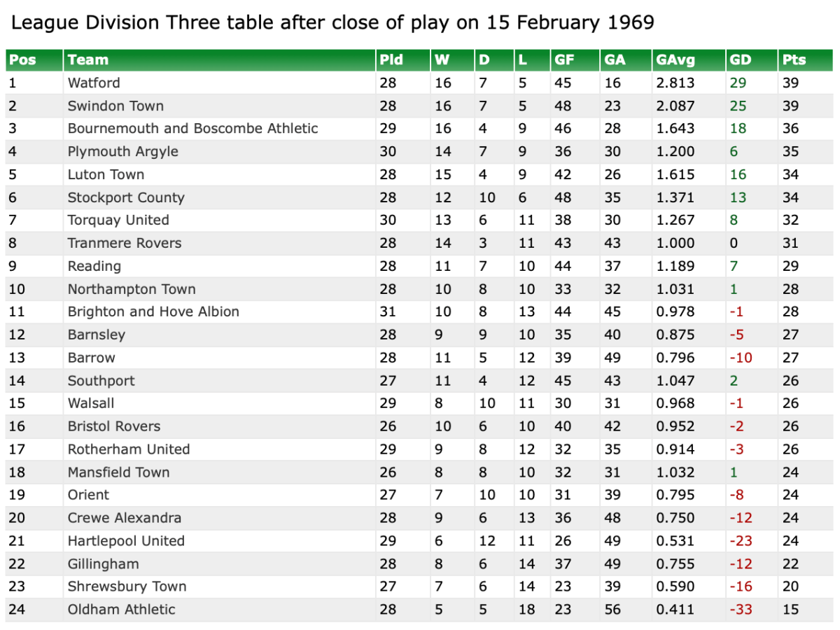This screenshot has height=630, width=840.
Task: Click the Watford team name
Action: pos(94,83)
